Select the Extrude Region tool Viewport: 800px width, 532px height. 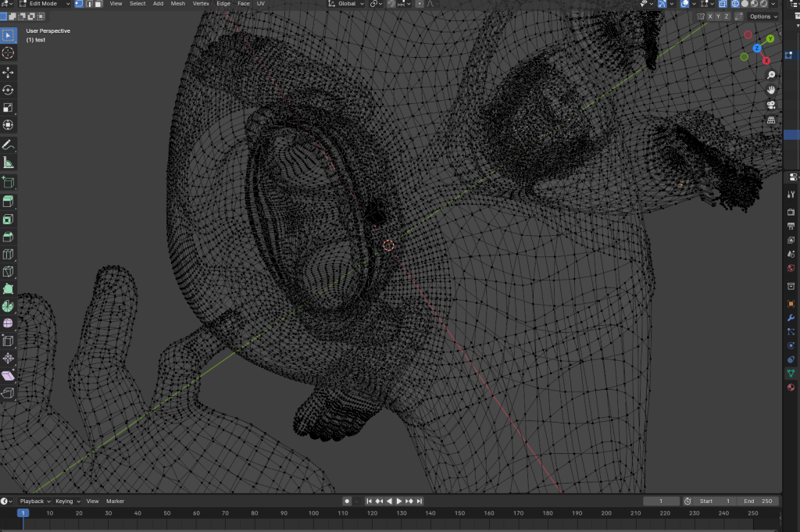pos(8,202)
